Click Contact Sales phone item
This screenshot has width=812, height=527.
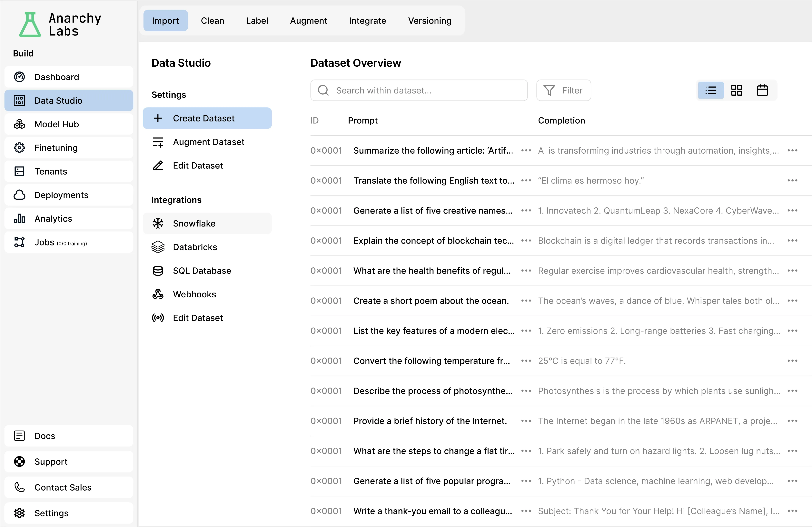[x=69, y=487]
